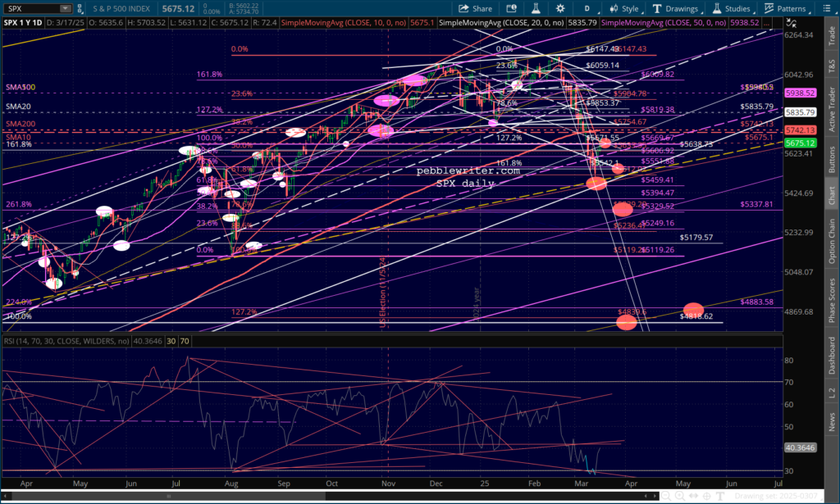Open chart settings gear icon
Image resolution: width=840 pixels, height=504 pixels.
click(x=561, y=8)
